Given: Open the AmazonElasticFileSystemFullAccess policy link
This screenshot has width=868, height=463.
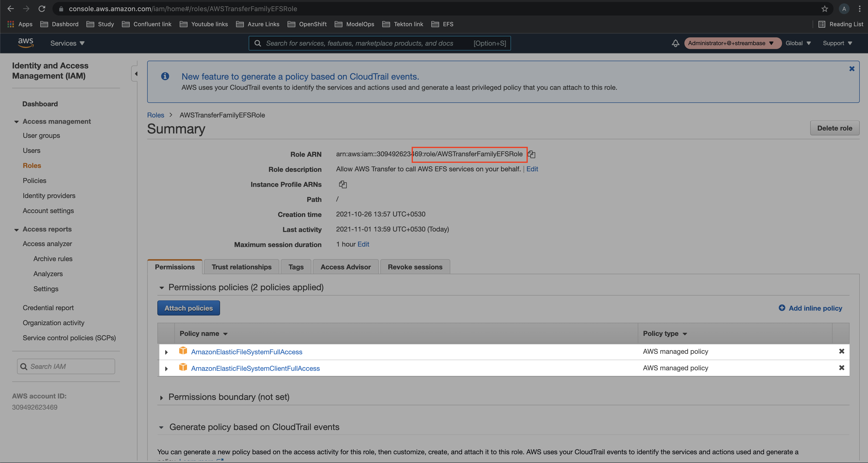Looking at the screenshot, I should [247, 352].
